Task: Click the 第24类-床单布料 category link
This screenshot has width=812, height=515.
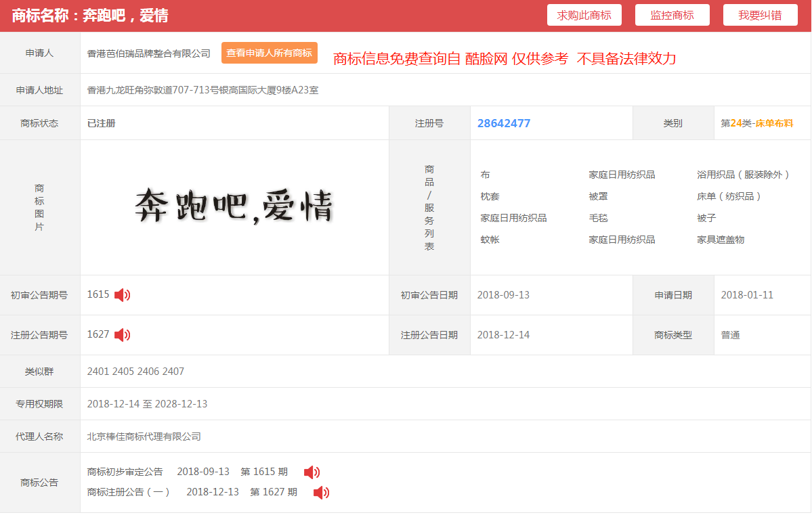Action: coord(756,123)
